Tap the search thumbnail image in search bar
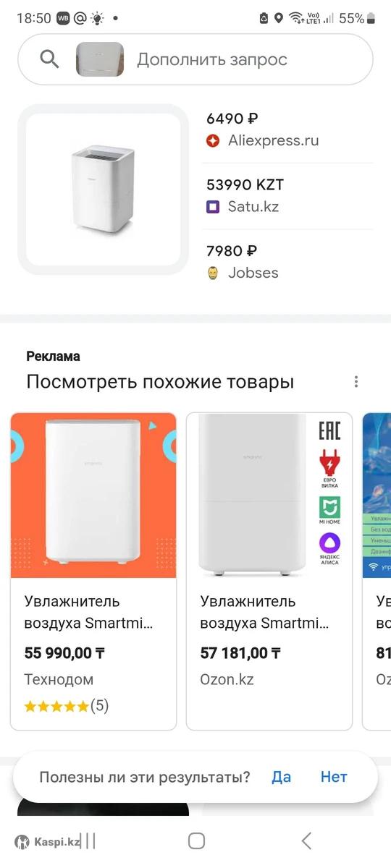Viewport: 391px width, 868px height. [100, 59]
